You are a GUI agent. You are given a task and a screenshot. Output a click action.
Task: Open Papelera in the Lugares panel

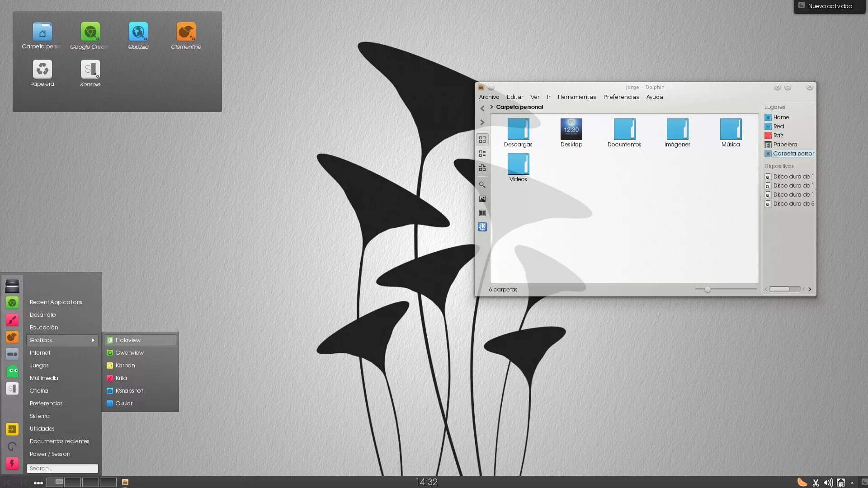[x=785, y=145]
